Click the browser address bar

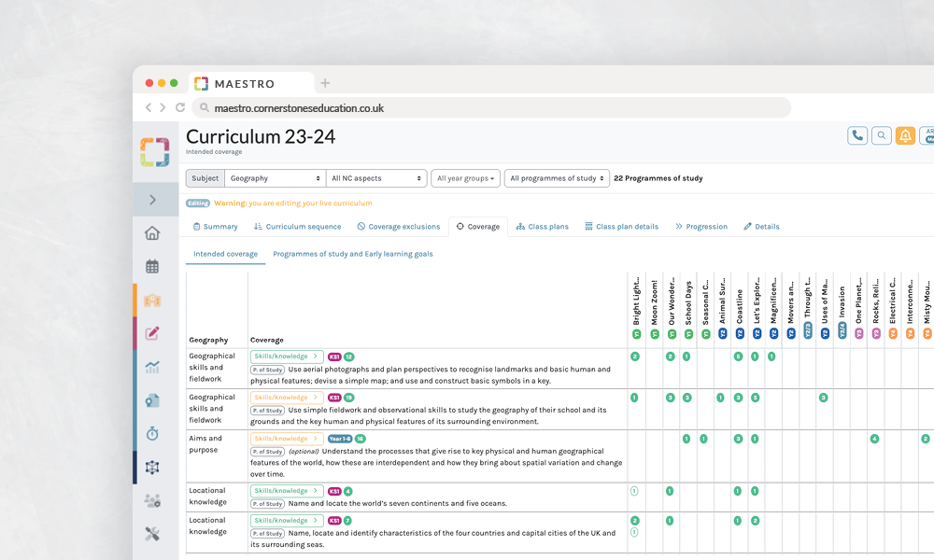pyautogui.click(x=495, y=108)
